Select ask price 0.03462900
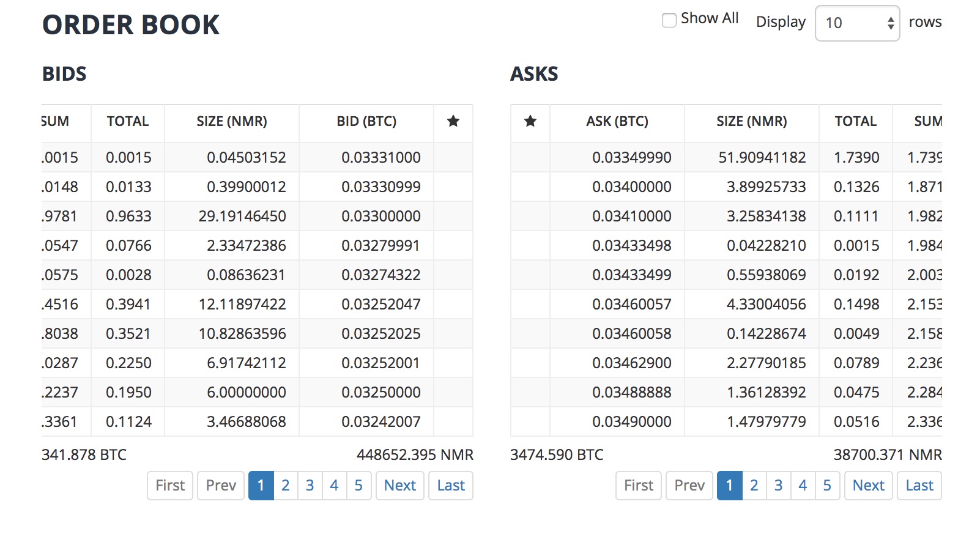This screenshot has width=980, height=537. tap(632, 363)
